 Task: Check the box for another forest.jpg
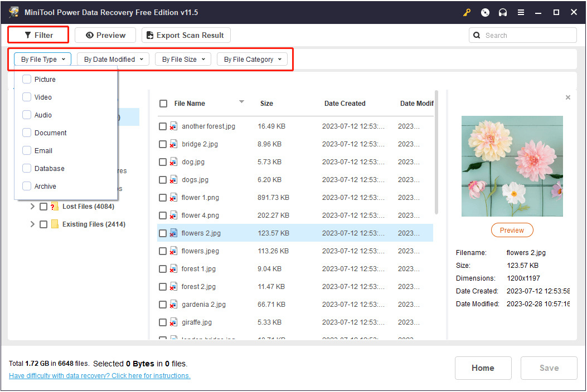[162, 126]
